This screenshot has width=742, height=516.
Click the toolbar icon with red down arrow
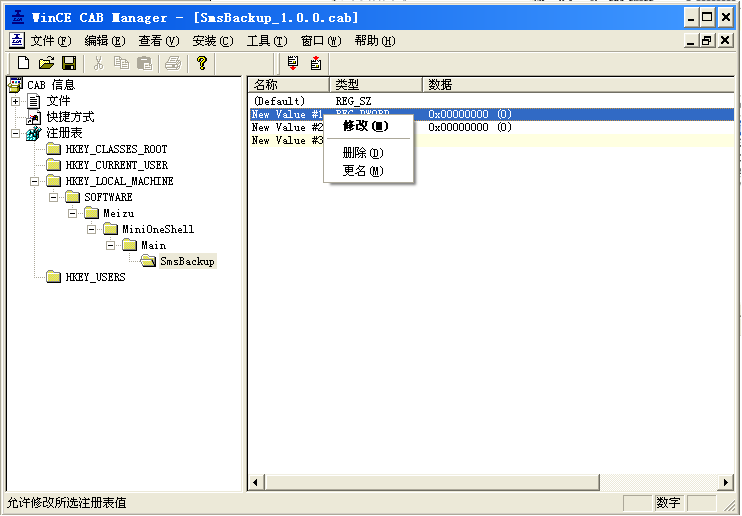tap(293, 63)
